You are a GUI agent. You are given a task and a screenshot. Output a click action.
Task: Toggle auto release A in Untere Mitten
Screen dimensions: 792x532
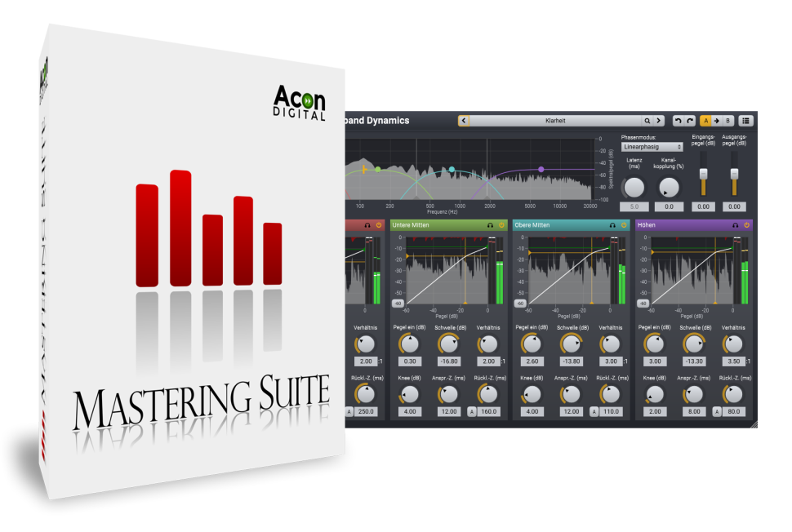(x=472, y=412)
